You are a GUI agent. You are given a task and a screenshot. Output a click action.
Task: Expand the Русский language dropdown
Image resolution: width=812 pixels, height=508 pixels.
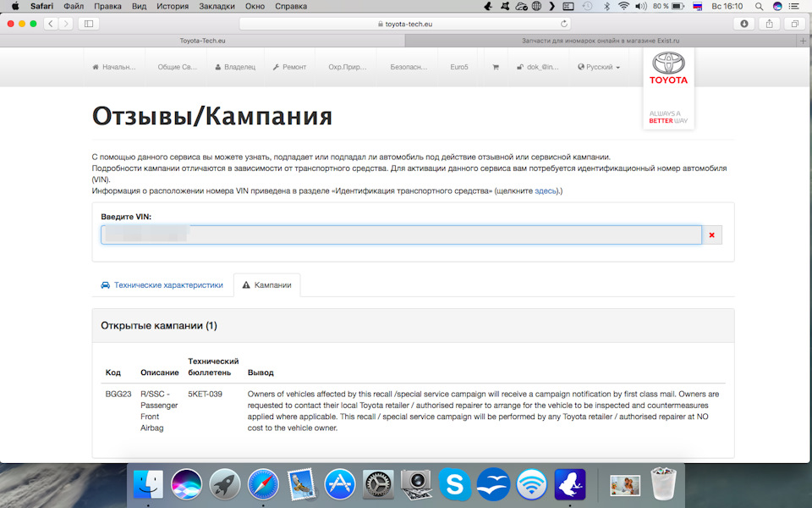[599, 67]
